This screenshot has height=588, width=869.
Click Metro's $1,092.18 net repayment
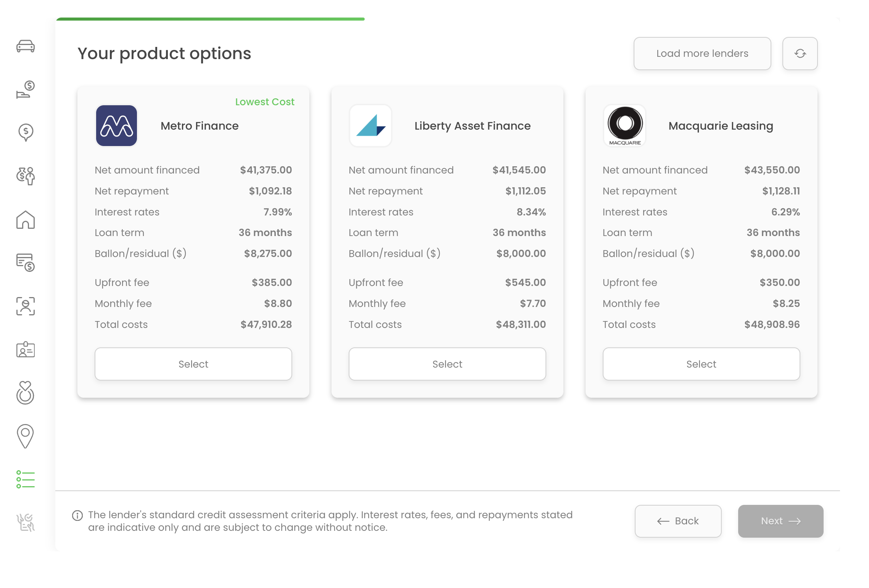coord(270,191)
